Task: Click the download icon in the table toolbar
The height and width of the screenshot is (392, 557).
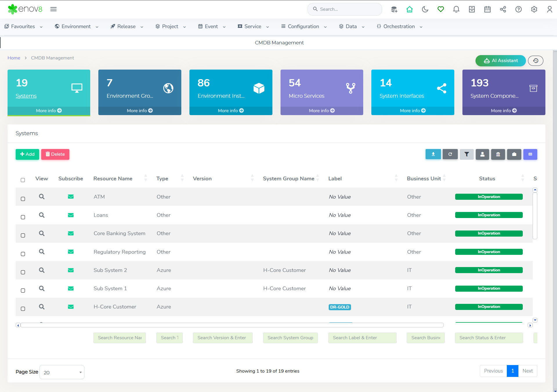Action: pos(433,154)
